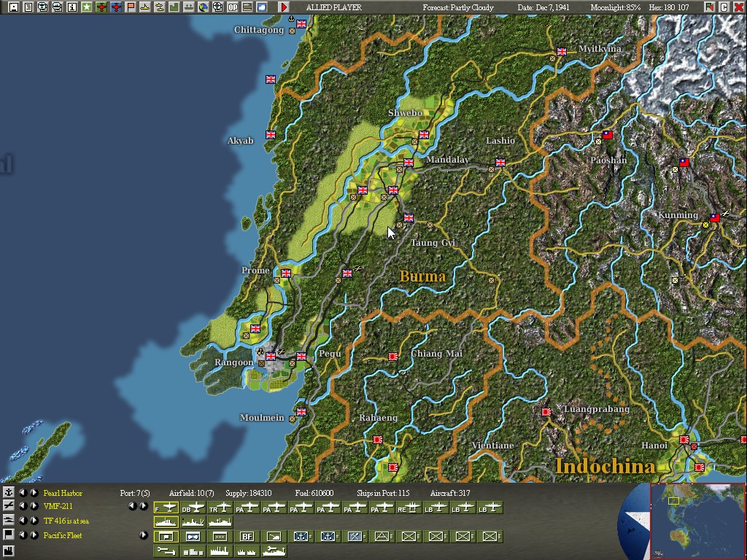The height and width of the screenshot is (560, 747).
Task: Toggle the repair ship shipyard filter button
Action: (274, 551)
